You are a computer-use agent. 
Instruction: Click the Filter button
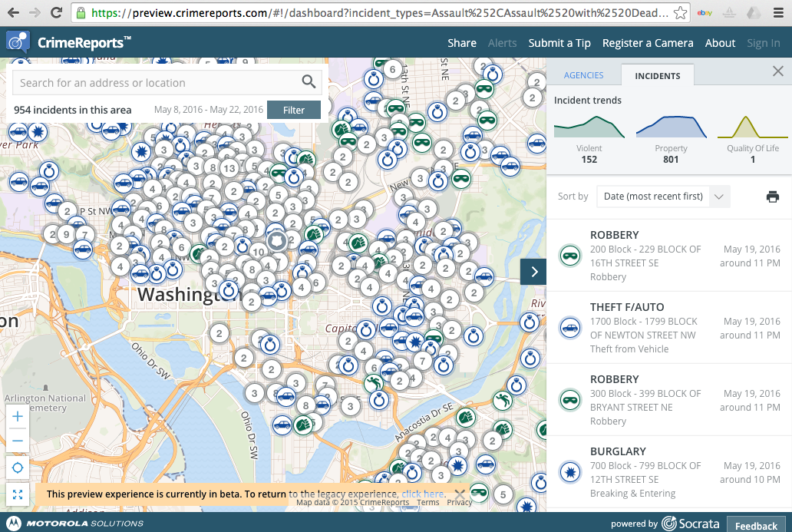pyautogui.click(x=293, y=110)
